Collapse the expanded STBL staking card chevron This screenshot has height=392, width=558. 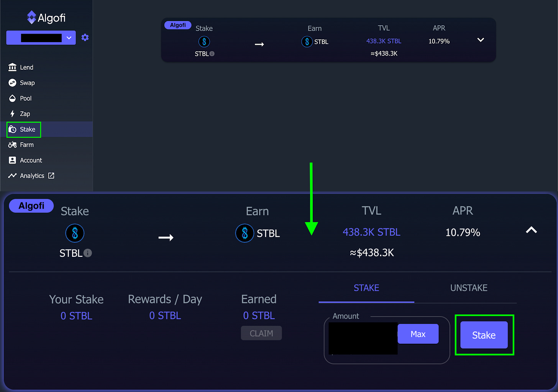click(x=531, y=230)
